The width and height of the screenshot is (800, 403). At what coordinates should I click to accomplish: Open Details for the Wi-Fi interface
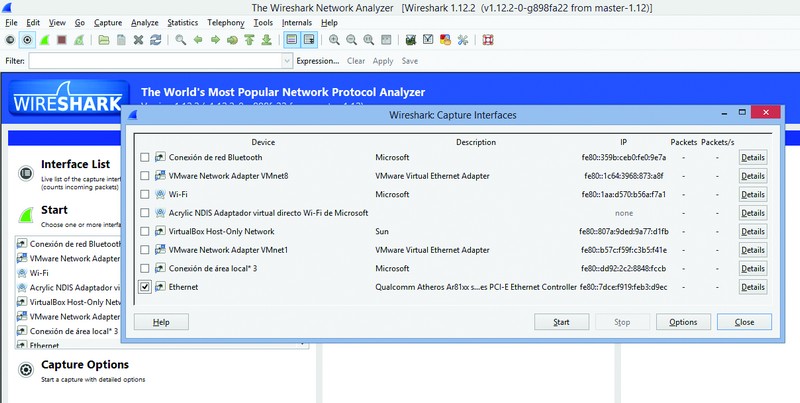[753, 194]
